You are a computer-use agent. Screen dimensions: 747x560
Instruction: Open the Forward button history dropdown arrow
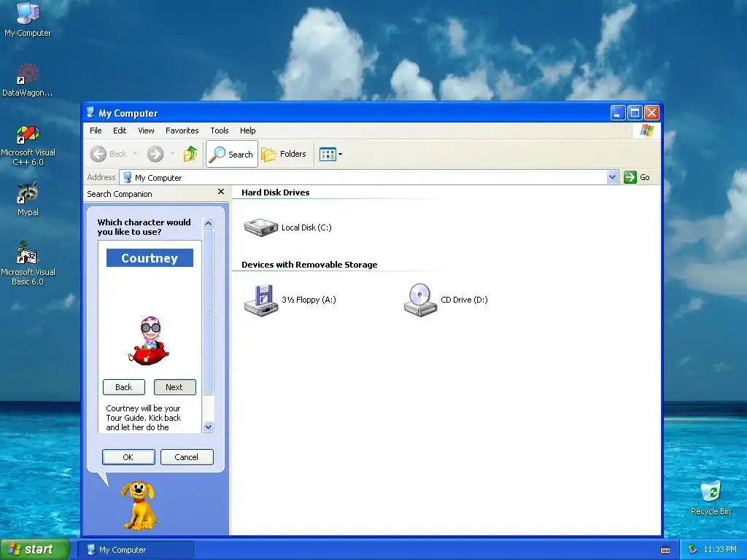click(x=172, y=154)
